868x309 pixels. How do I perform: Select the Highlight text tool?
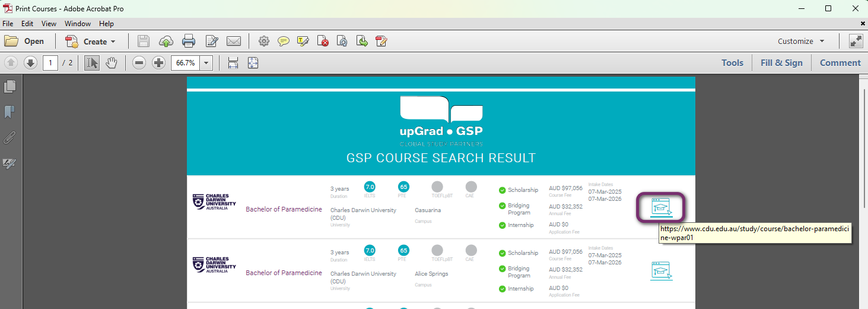click(x=303, y=41)
